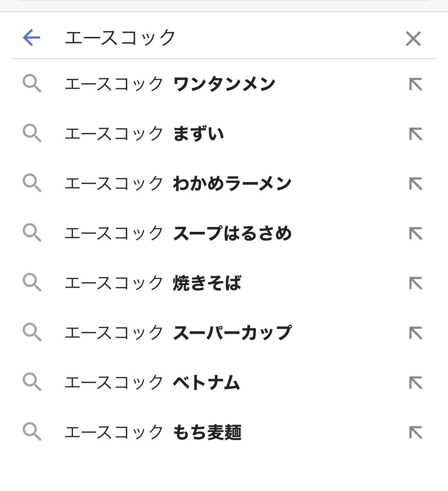
Task: Tap arrow icon next to スーパーカップ
Action: coord(416,333)
